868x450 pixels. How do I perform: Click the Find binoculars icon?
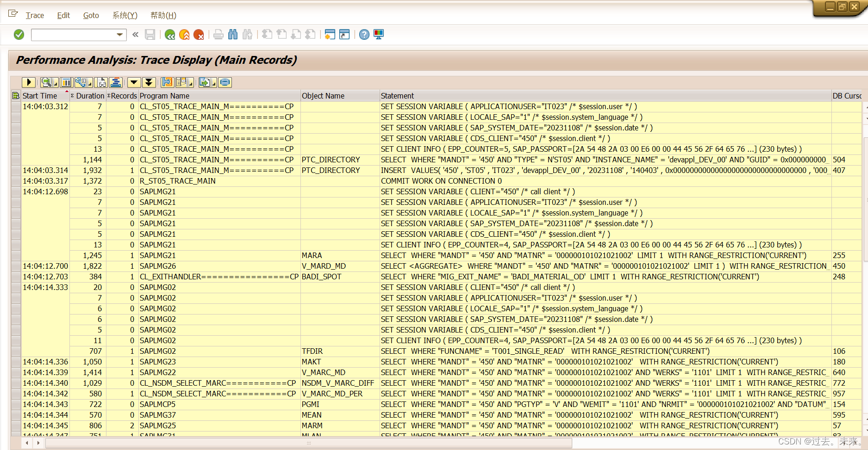point(233,35)
